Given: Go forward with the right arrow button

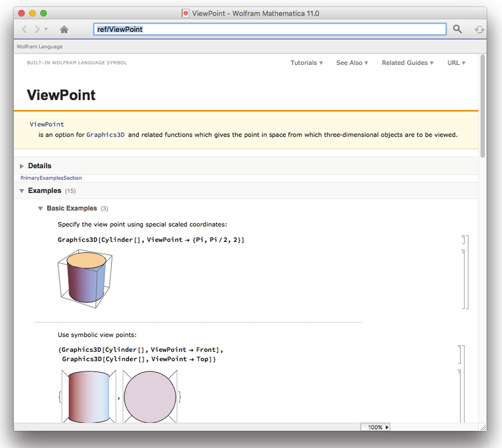Looking at the screenshot, I should pos(37,29).
